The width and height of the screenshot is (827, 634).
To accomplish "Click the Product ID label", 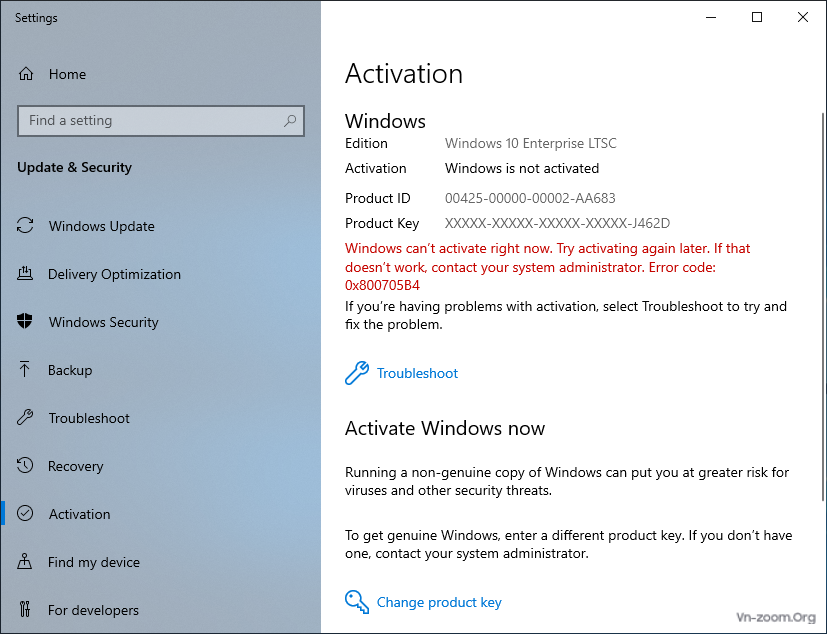I will [x=378, y=198].
